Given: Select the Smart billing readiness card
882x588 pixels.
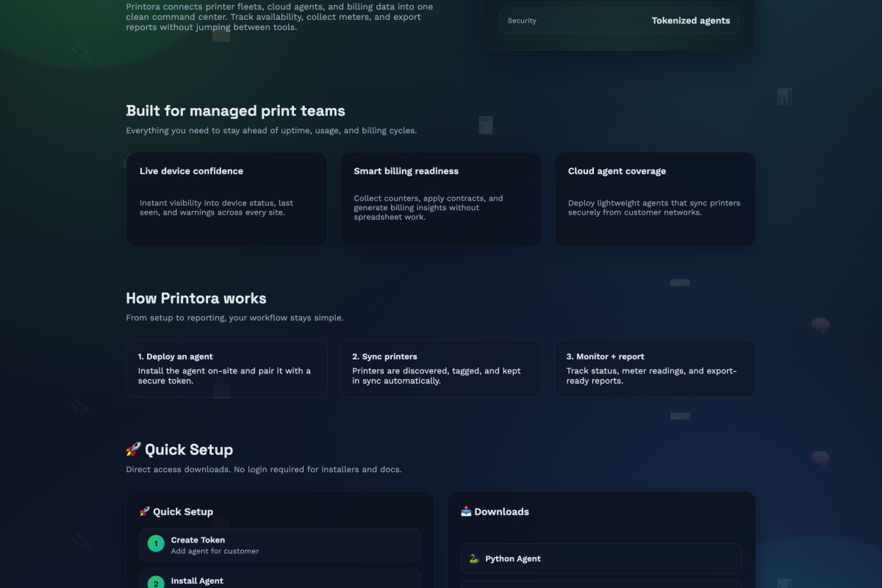Looking at the screenshot, I should coord(441,198).
